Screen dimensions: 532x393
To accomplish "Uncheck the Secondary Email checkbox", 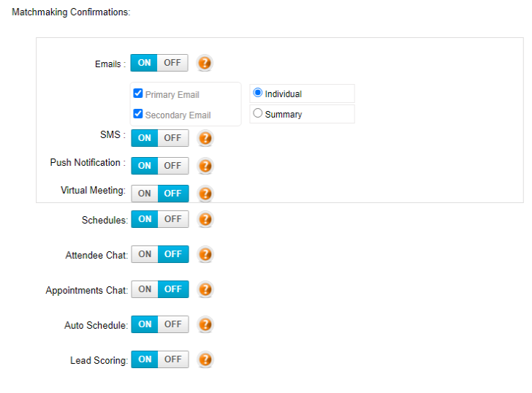I will (137, 113).
